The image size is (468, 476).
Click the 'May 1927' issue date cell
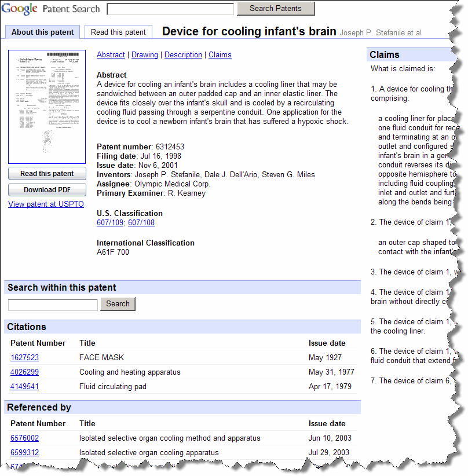325,358
